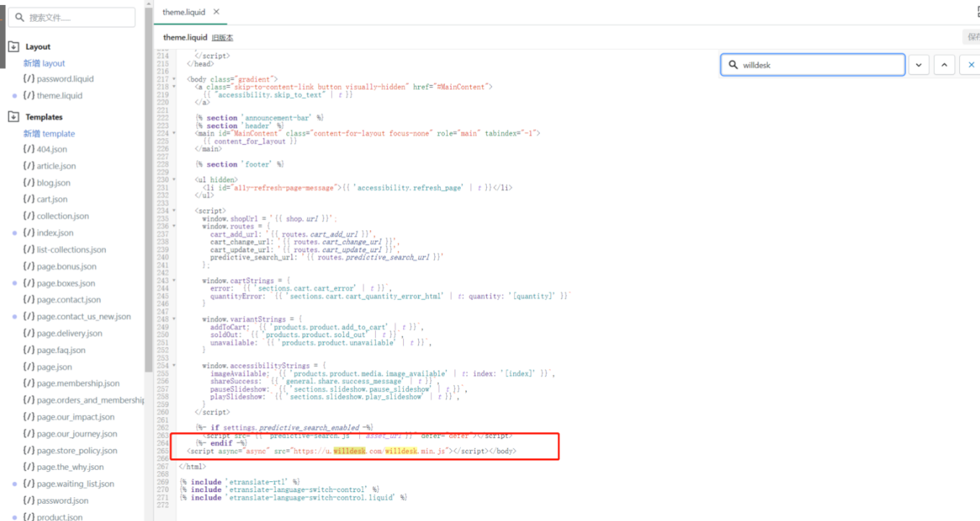Viewport: 980px width, 521px height.
Task: Click the 'etranslate-rtl' include line
Action: pos(240,482)
